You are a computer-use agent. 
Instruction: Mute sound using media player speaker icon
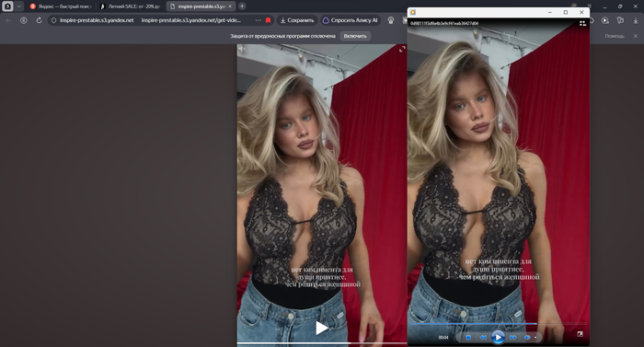click(x=527, y=338)
